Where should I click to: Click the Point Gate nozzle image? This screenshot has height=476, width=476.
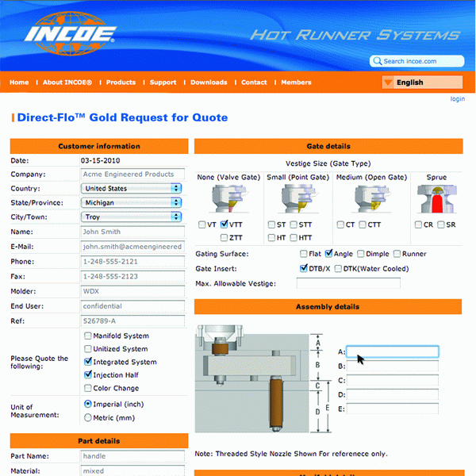pyautogui.click(x=299, y=199)
